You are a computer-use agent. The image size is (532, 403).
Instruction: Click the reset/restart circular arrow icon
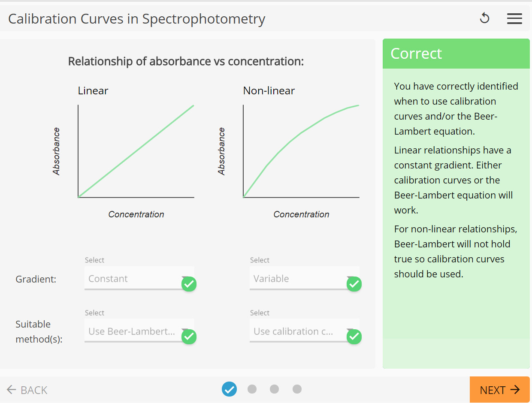tap(484, 18)
